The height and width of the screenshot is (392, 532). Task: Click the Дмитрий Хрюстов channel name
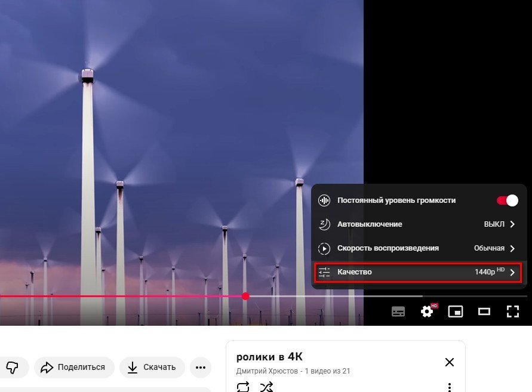tap(267, 371)
